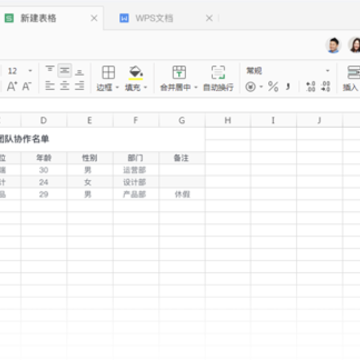The image size is (360, 360).
Task: Select the 备注 header cell
Action: pos(182,158)
